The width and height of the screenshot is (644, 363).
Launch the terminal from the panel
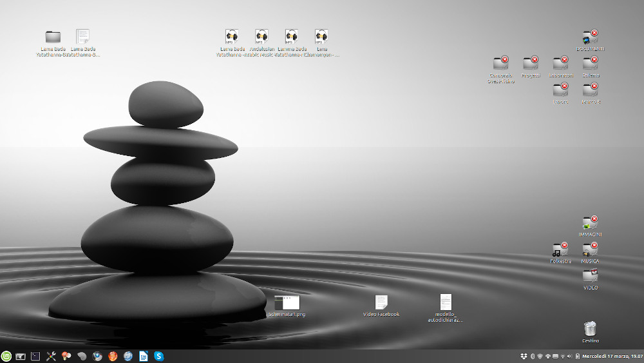[x=35, y=356]
